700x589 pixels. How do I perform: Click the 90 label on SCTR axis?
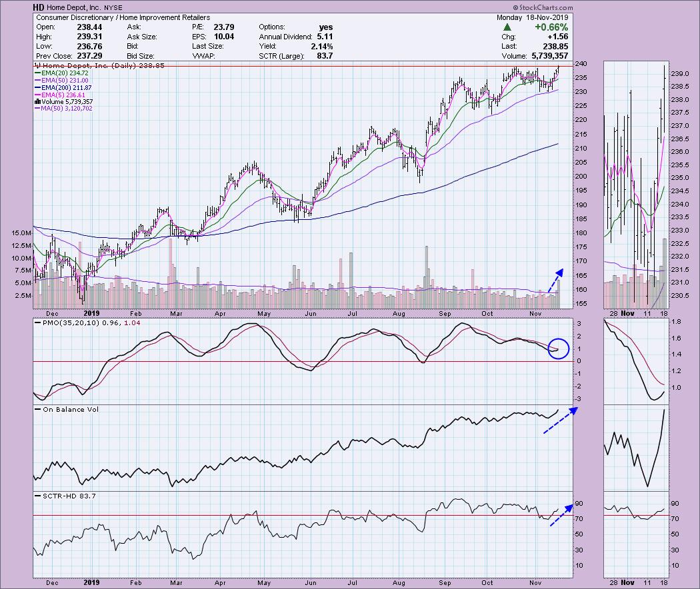tap(579, 503)
